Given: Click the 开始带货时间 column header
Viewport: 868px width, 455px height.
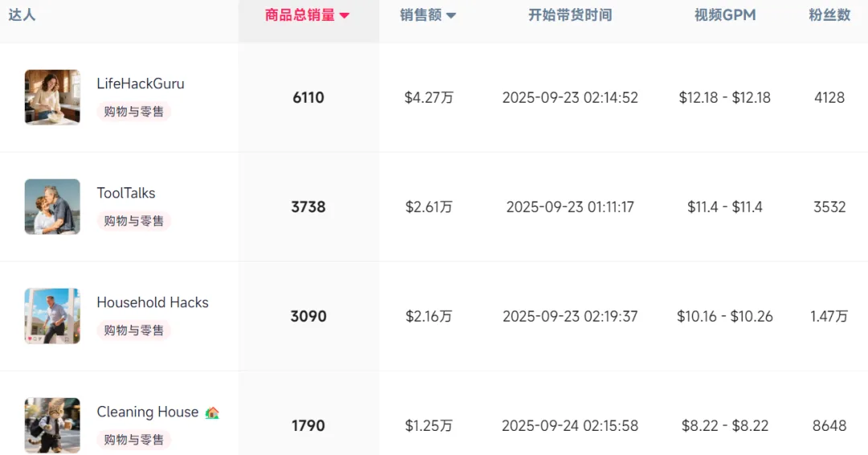Looking at the screenshot, I should [570, 15].
